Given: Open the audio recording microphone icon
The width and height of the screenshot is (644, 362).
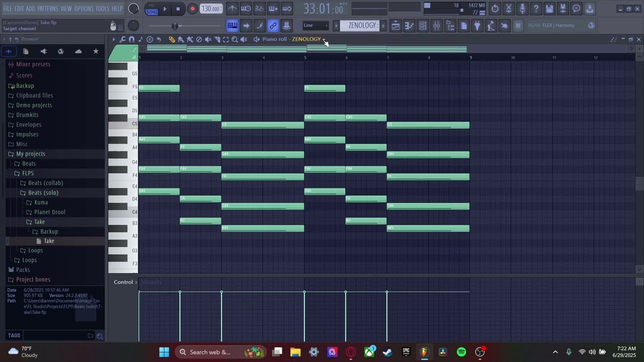Looking at the screenshot, I should click(522, 9).
